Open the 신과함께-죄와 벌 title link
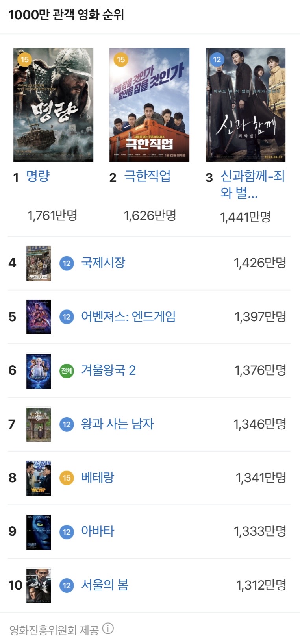Image resolution: width=300 pixels, height=644 pixels. [x=252, y=184]
